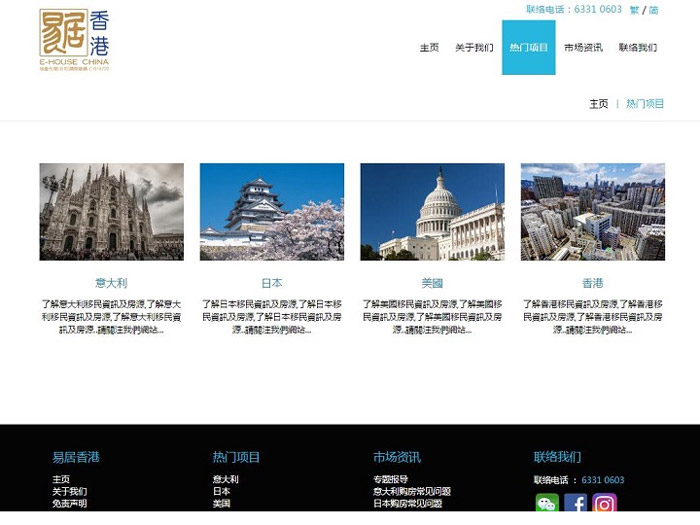Open 专题报导 in the footer
This screenshot has width=700, height=525.
391,480
